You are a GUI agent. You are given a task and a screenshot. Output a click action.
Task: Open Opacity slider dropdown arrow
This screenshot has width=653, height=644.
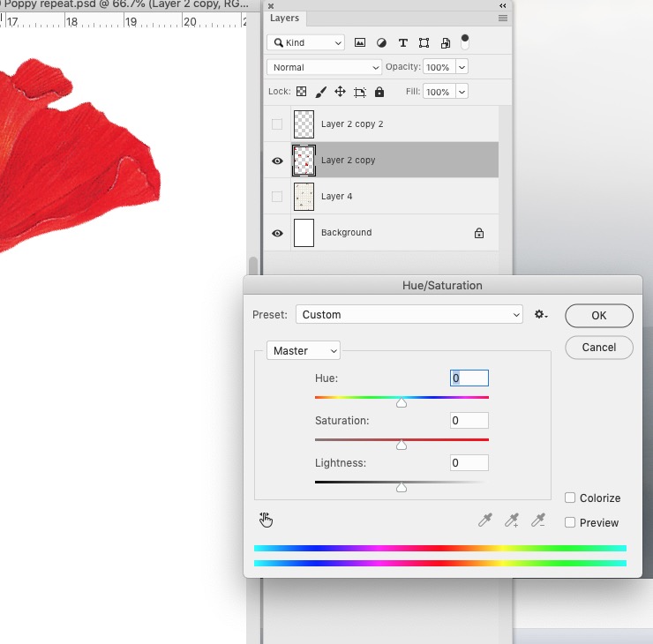pos(462,67)
